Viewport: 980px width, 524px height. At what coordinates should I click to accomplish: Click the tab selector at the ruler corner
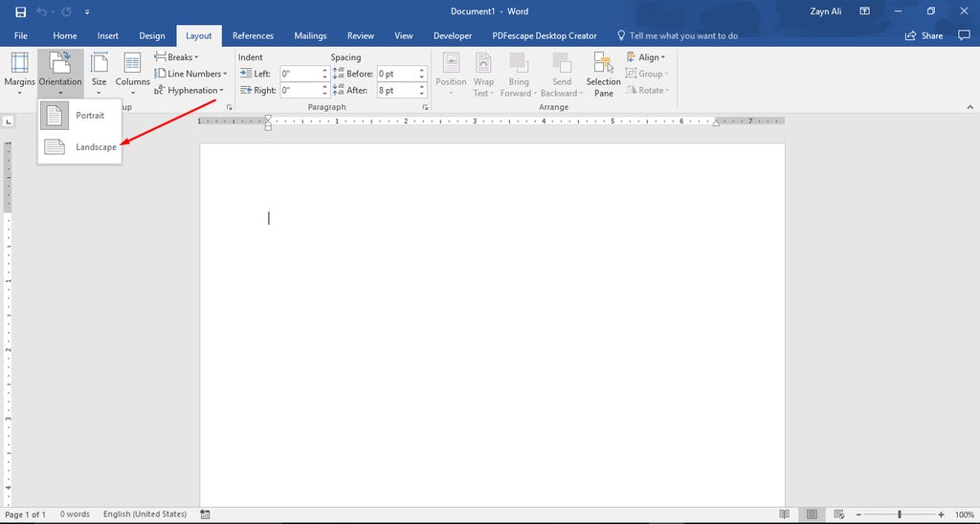tap(9, 121)
